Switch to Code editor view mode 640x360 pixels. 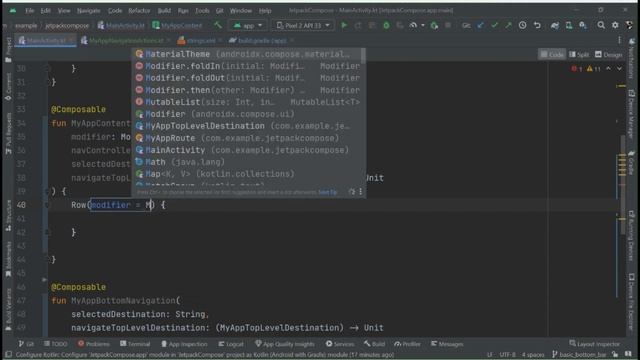(x=552, y=54)
